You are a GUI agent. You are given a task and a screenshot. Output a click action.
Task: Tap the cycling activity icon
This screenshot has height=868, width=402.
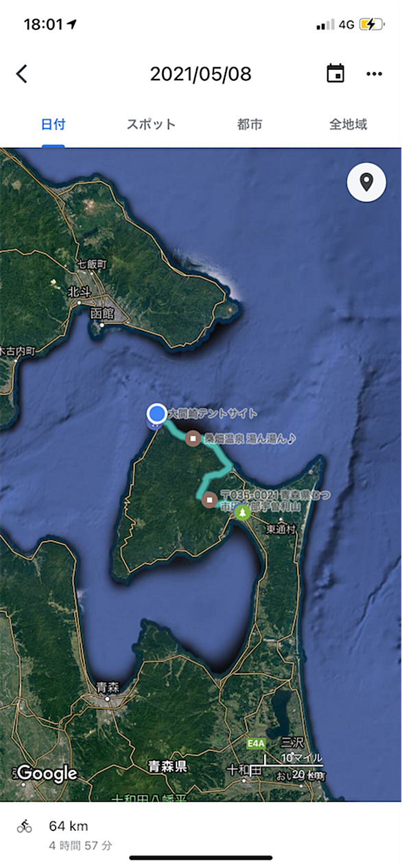[25, 826]
